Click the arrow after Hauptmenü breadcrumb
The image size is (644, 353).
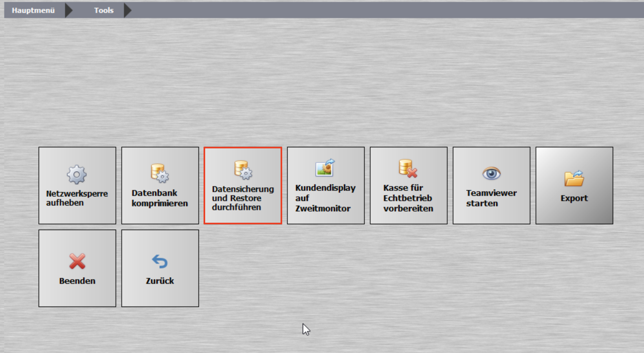coord(69,10)
